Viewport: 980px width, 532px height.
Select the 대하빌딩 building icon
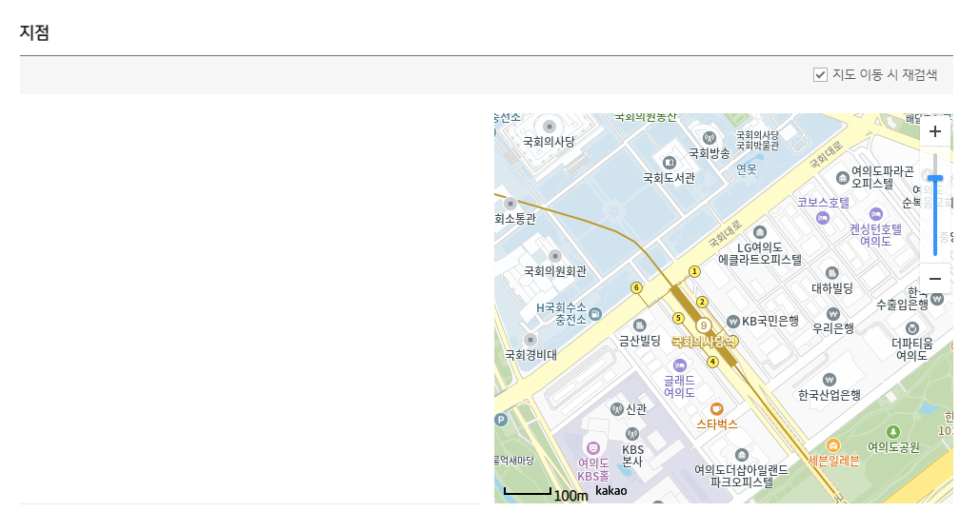coord(831,273)
